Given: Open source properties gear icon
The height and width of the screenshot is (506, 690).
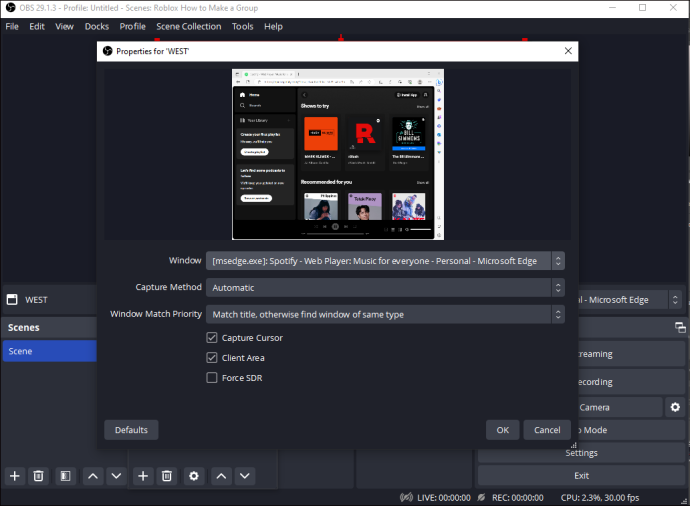Looking at the screenshot, I should [x=194, y=476].
